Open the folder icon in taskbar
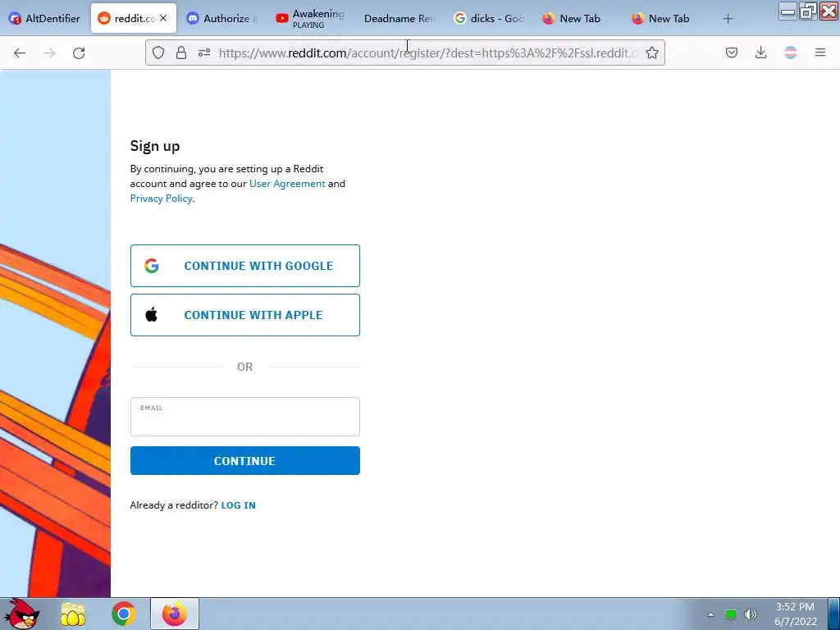The width and height of the screenshot is (840, 630). [73, 614]
